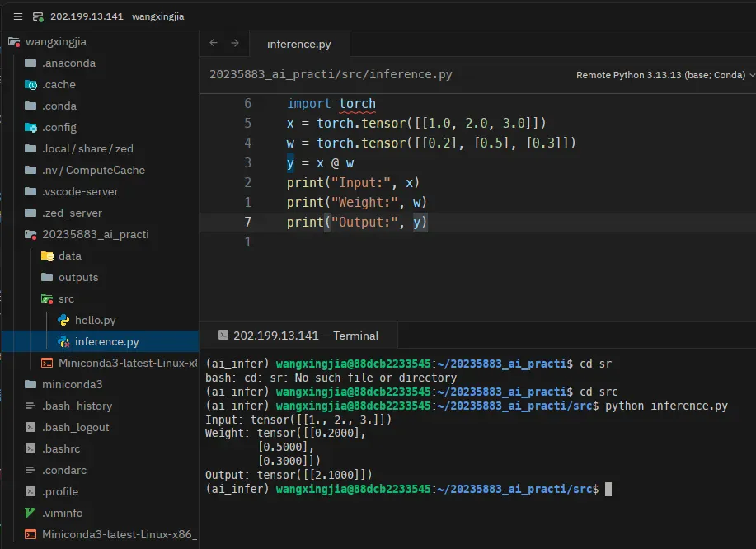Image resolution: width=756 pixels, height=549 pixels.
Task: Expand the miniconda3 folder
Action: tap(100, 384)
